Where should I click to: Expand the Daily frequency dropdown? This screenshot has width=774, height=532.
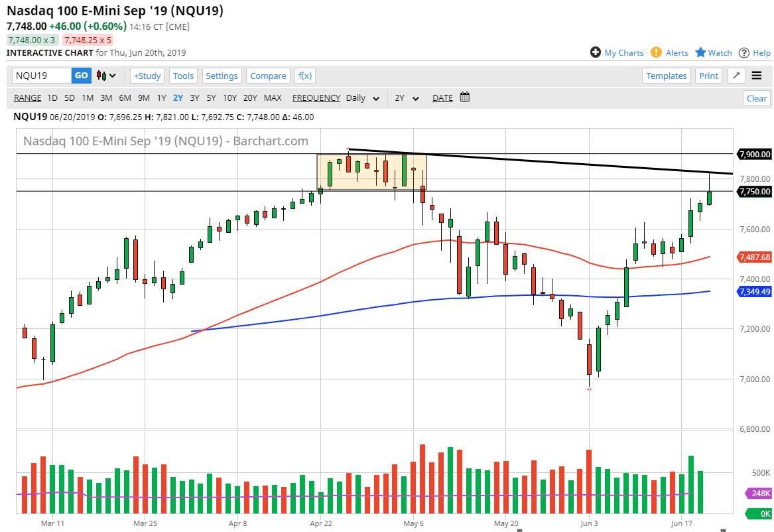(362, 98)
